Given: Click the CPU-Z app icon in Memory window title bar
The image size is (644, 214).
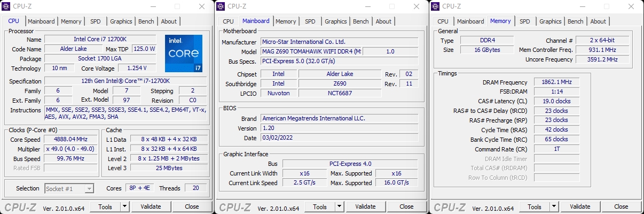Looking at the screenshot, I should tap(435, 6).
